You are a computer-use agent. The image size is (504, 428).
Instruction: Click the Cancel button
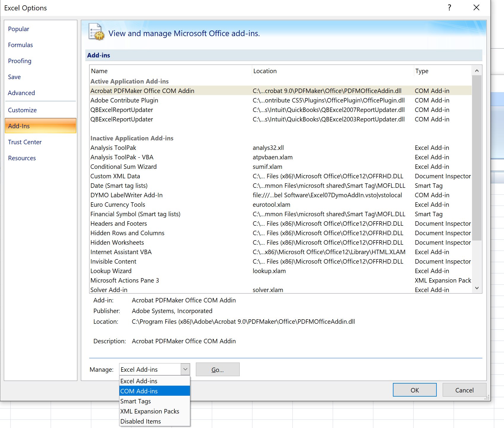(x=464, y=390)
